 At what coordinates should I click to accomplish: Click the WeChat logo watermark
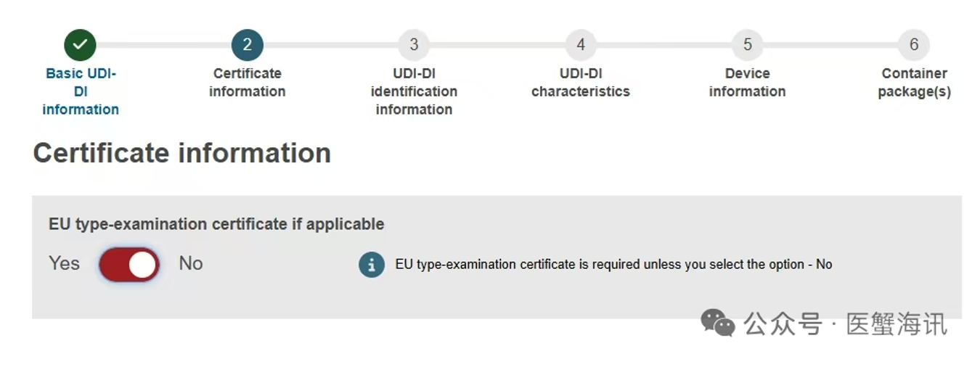coord(717,323)
